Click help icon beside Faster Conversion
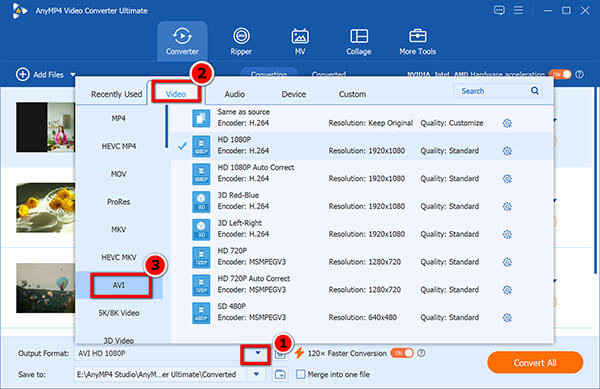The image size is (600, 389). point(421,353)
